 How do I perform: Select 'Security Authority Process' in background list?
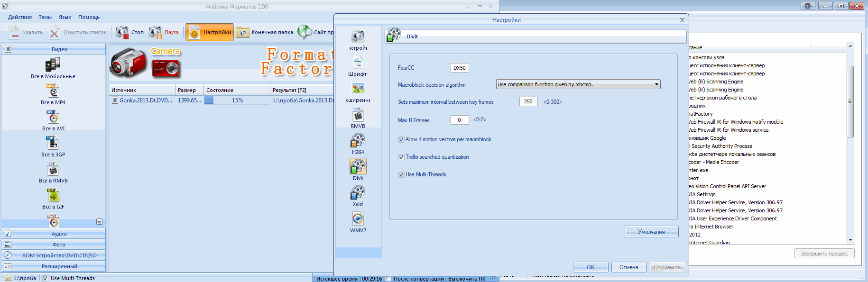(720, 146)
